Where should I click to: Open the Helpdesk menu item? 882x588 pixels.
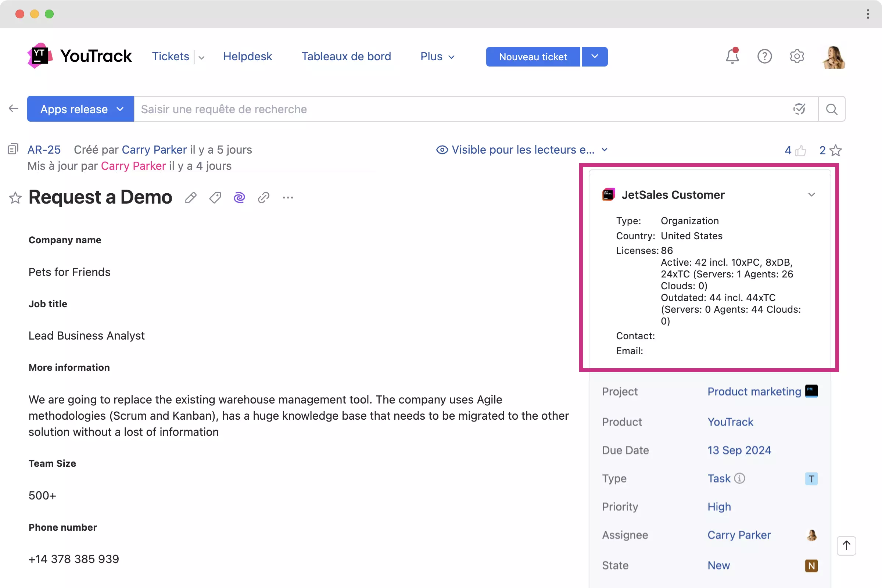(247, 57)
